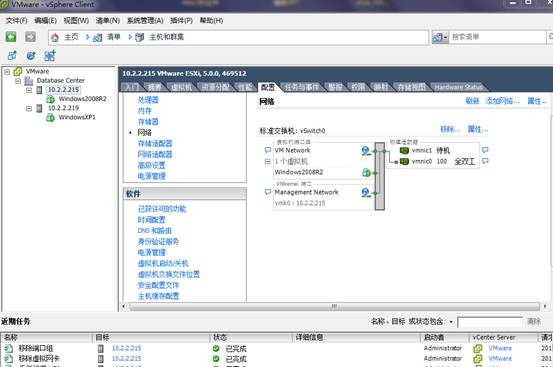This screenshot has width=553, height=367.
Task: Open the DNS 和路由 software link
Action: pyautogui.click(x=154, y=231)
